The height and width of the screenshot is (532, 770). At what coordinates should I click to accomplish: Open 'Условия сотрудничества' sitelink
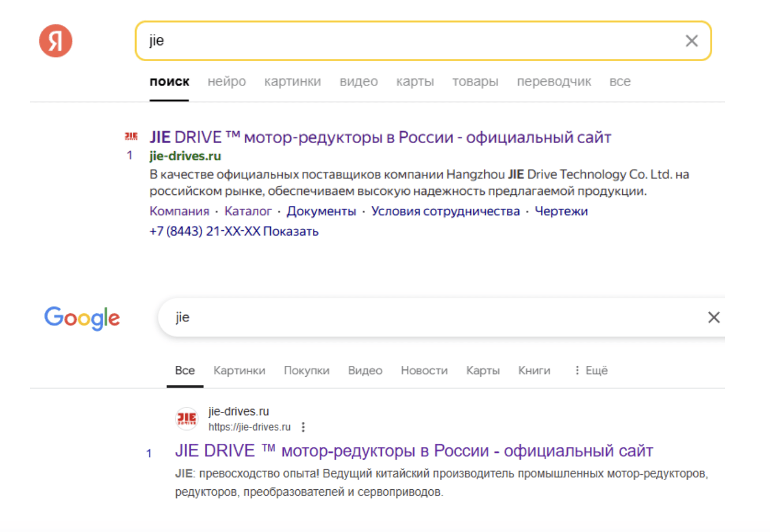coord(446,211)
